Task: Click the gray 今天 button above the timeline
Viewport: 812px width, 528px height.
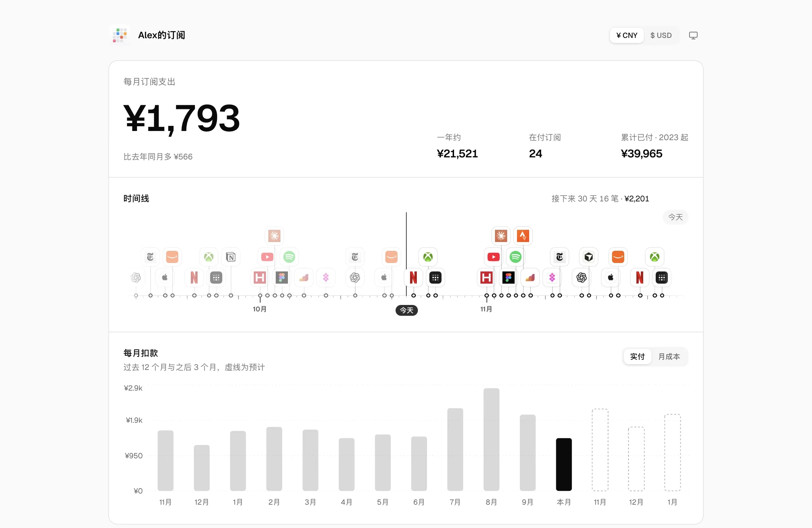Action: pos(675,217)
